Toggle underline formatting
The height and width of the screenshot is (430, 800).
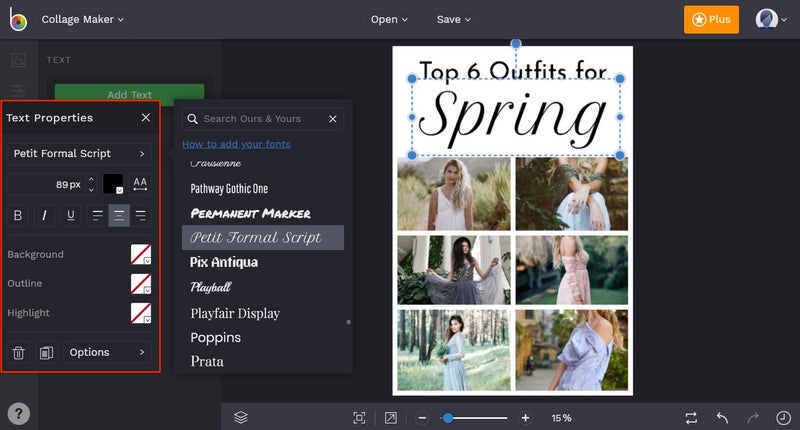click(x=71, y=215)
